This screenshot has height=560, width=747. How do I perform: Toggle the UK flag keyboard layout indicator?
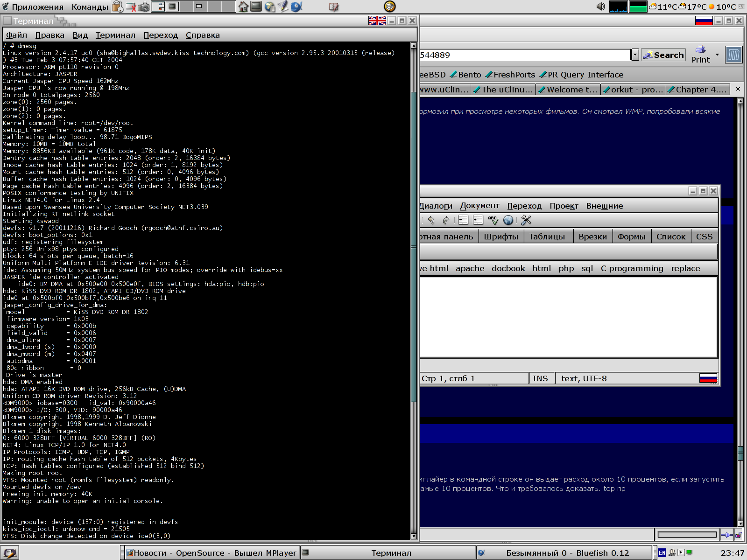point(377,21)
